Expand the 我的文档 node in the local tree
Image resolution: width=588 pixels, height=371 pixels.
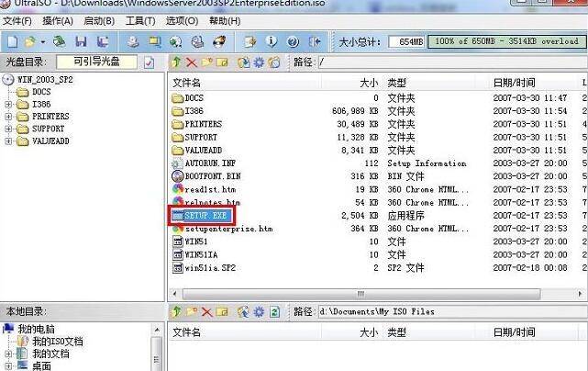point(8,354)
